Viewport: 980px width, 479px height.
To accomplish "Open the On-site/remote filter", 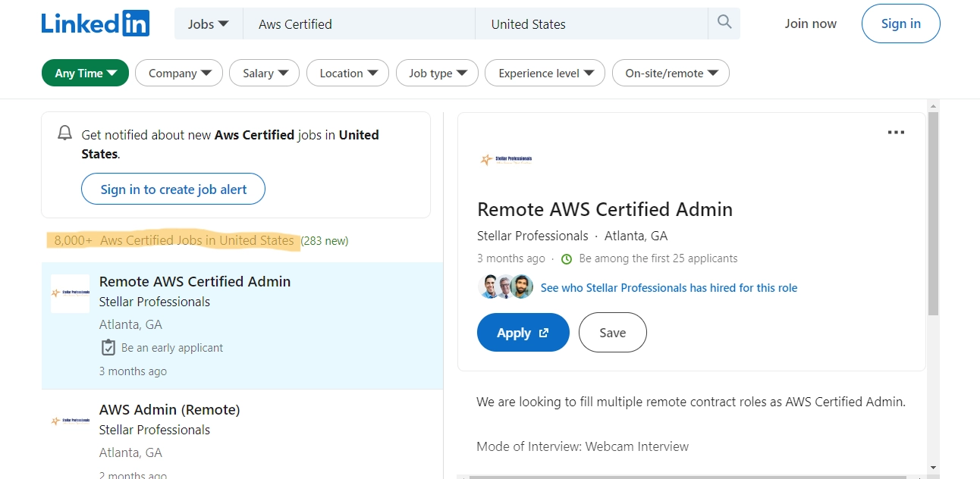I will [670, 73].
